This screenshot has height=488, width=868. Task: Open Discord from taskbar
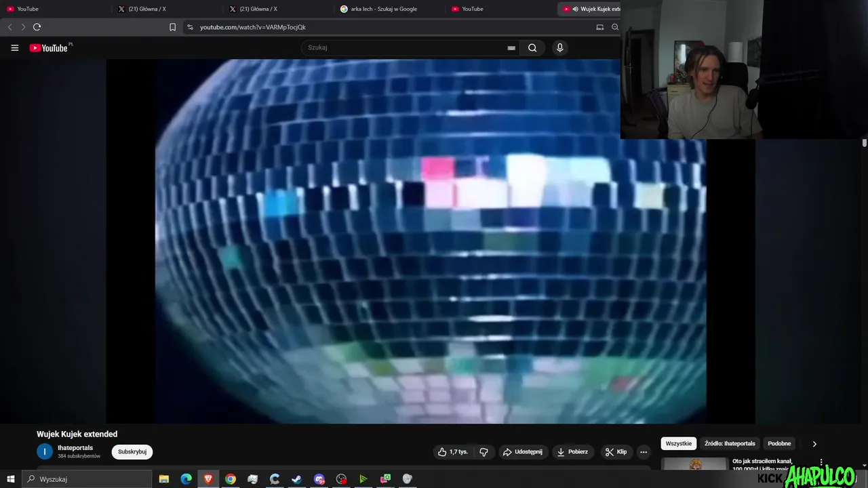coord(319,479)
